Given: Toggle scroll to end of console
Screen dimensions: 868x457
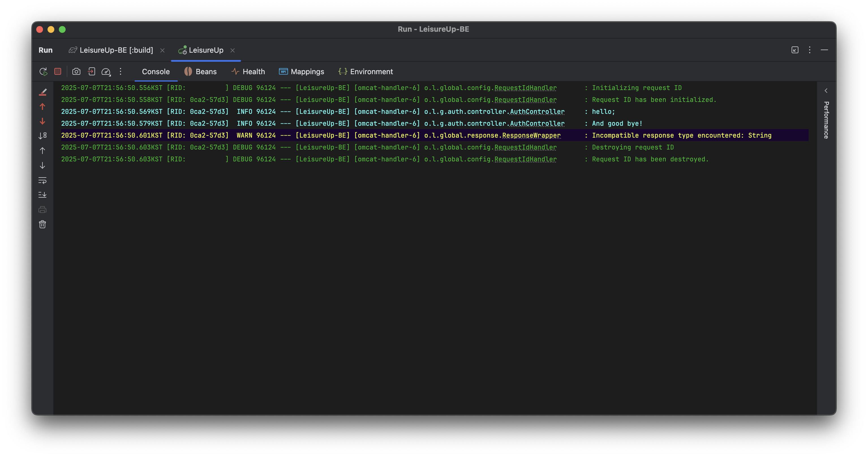Looking at the screenshot, I should (42, 195).
